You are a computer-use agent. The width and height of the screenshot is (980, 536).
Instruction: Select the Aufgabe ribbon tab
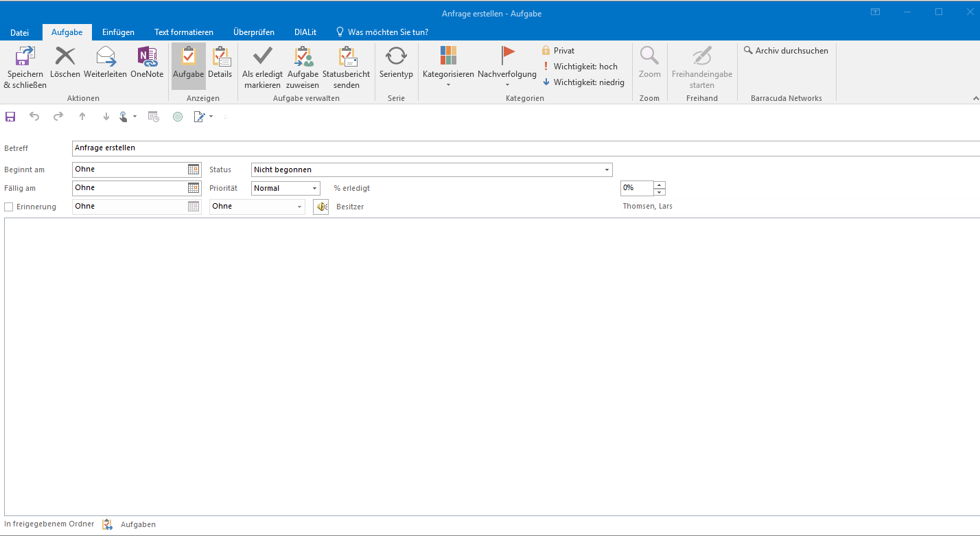pos(67,32)
